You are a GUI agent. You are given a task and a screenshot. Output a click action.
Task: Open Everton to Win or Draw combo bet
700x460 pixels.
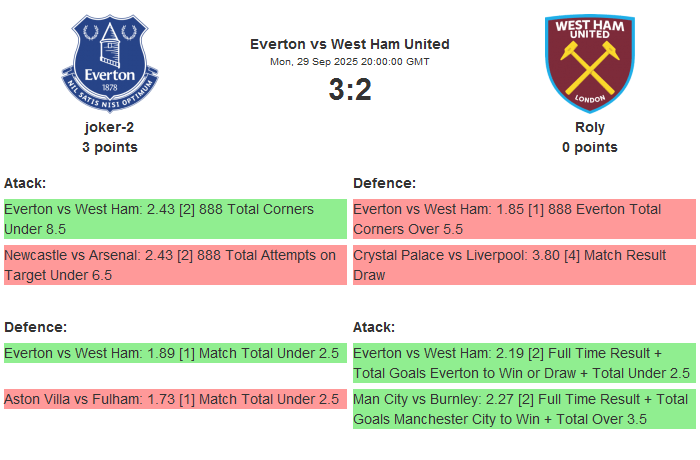click(524, 363)
